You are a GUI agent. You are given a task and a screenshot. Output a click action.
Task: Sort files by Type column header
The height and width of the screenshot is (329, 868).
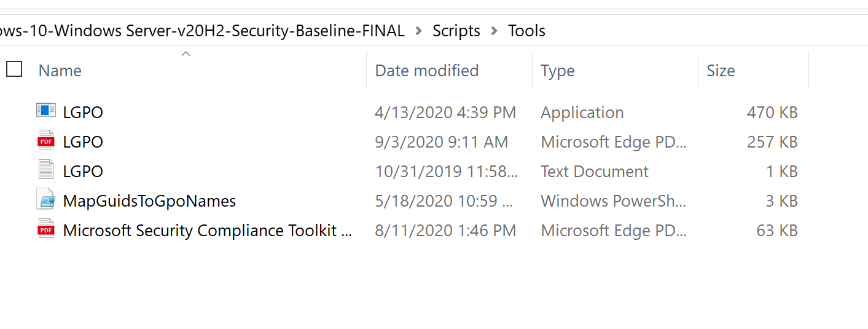pyautogui.click(x=558, y=70)
